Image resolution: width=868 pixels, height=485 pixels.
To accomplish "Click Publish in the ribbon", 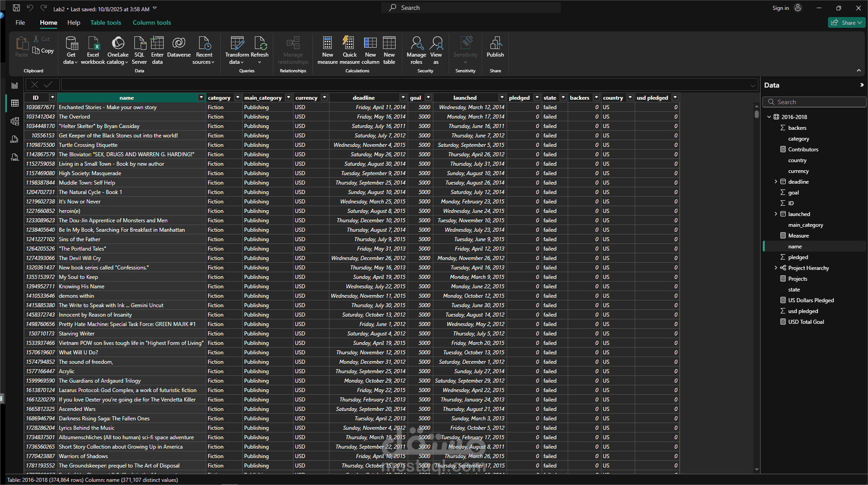I will [495, 47].
